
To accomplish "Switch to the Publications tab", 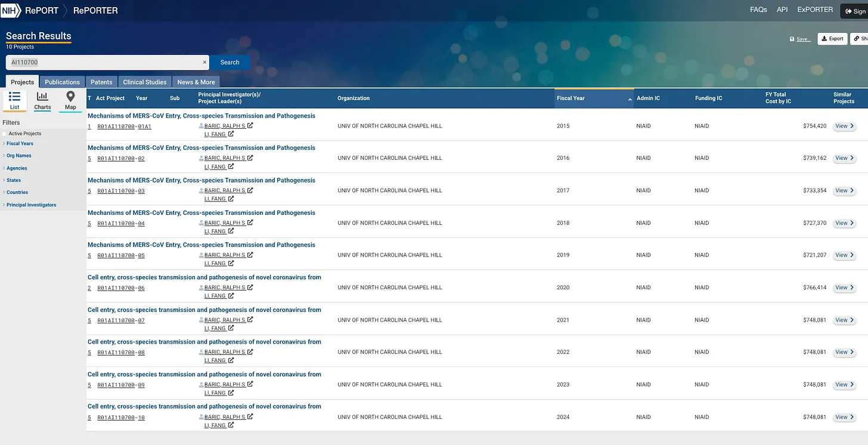I will point(62,82).
